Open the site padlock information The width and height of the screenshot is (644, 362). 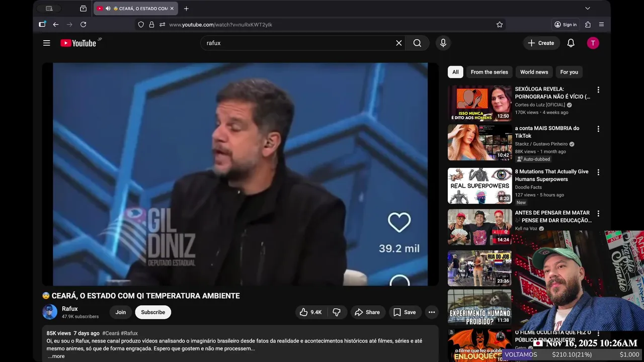[151, 25]
